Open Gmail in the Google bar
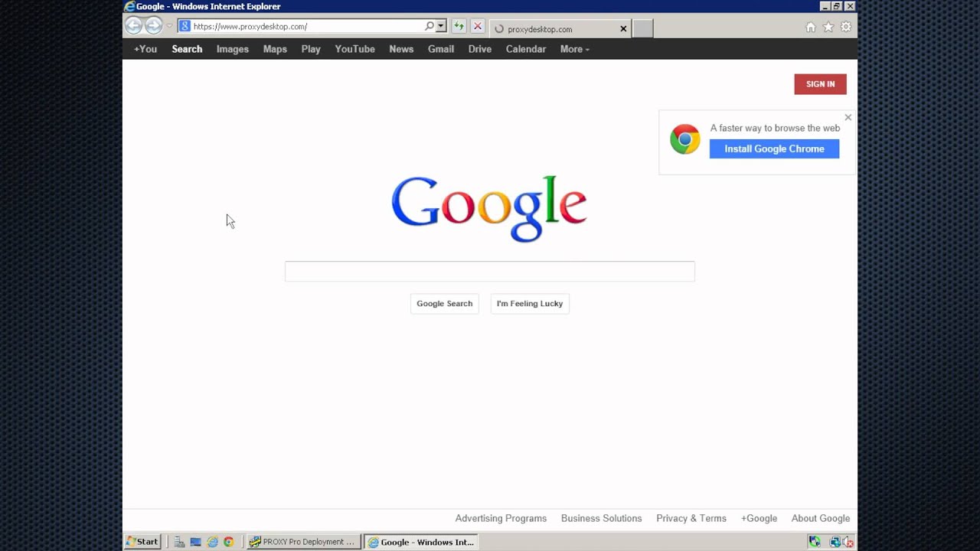Screen dimensions: 980x551 [x=441, y=49]
